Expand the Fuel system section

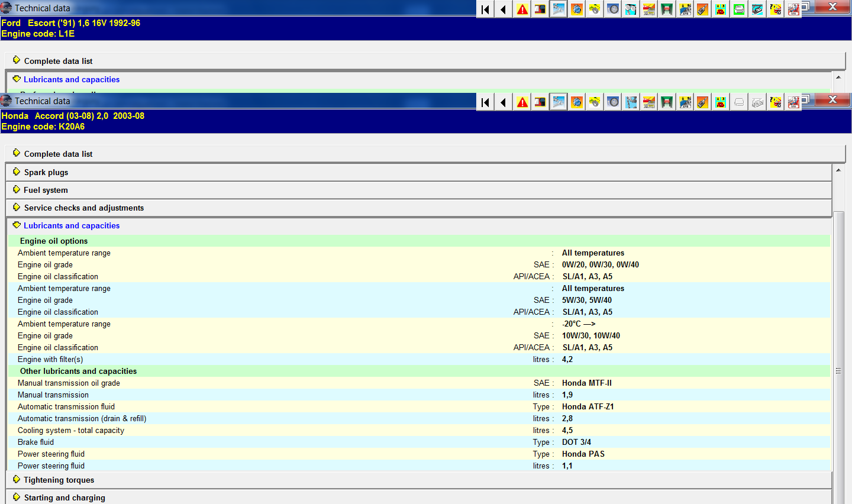46,190
